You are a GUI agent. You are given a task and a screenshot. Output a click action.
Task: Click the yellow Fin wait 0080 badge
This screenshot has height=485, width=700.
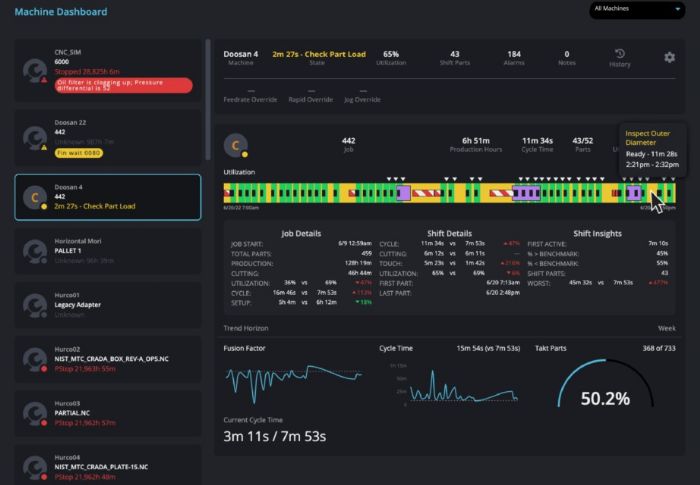(x=79, y=153)
